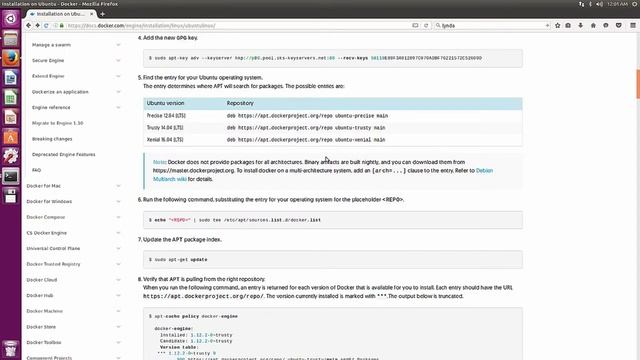Click the clock in the top panel
Screen dimensions: 640x360
(x=617, y=4)
